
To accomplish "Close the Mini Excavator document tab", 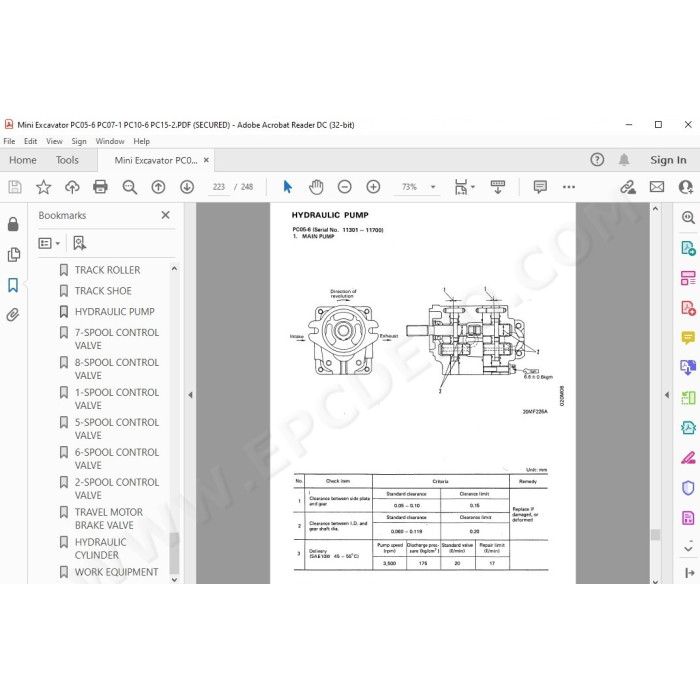I will pyautogui.click(x=206, y=160).
